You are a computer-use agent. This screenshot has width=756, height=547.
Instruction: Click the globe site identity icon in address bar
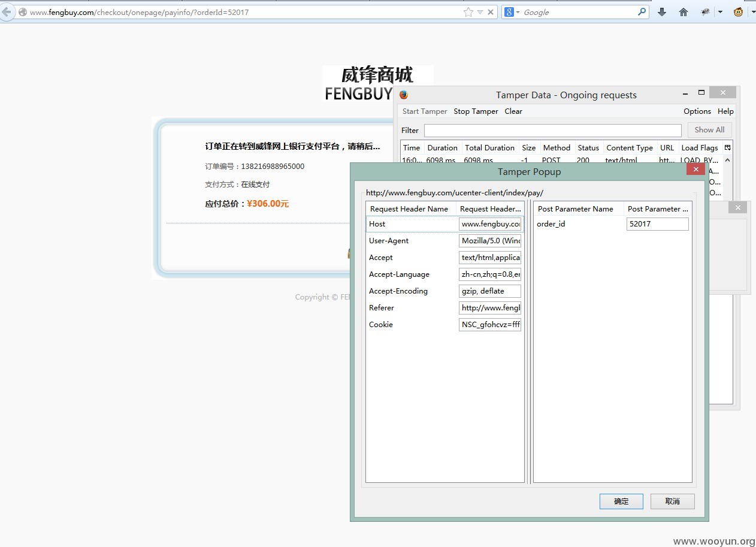23,12
